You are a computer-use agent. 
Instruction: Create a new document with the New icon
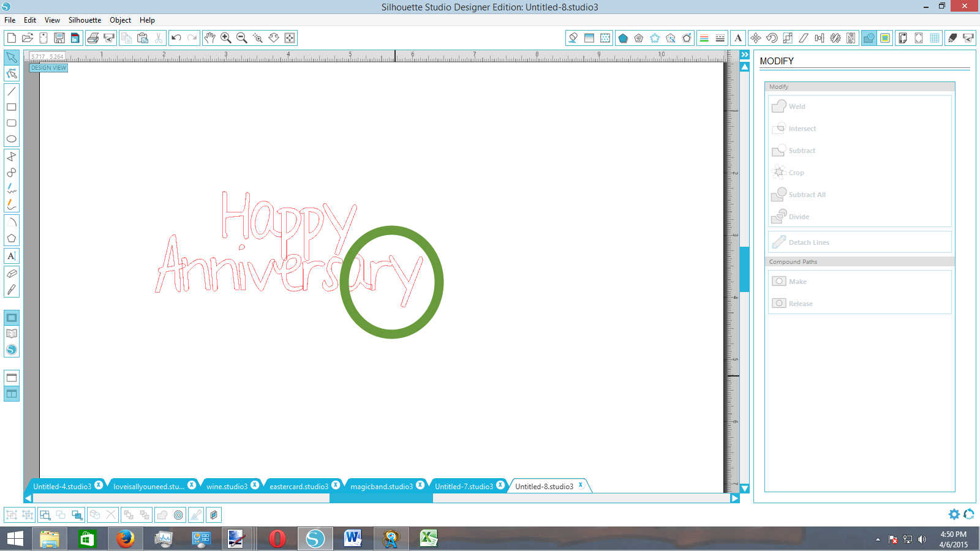[11, 38]
